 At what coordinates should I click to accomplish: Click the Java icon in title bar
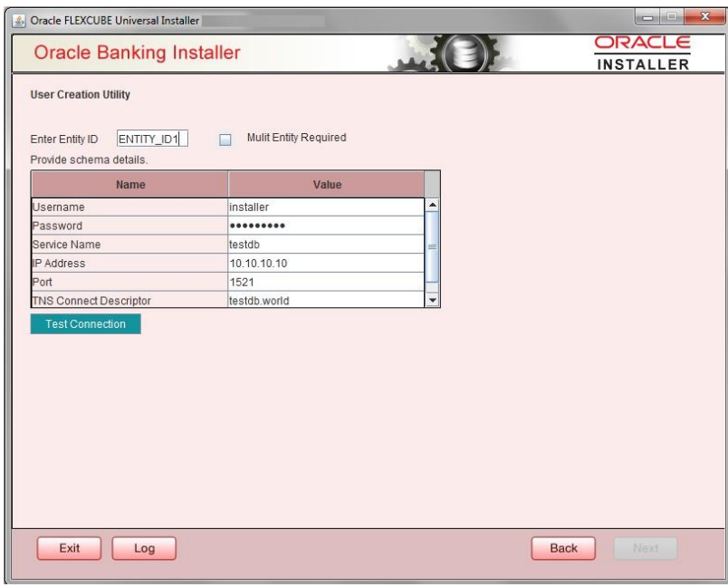tap(19, 21)
